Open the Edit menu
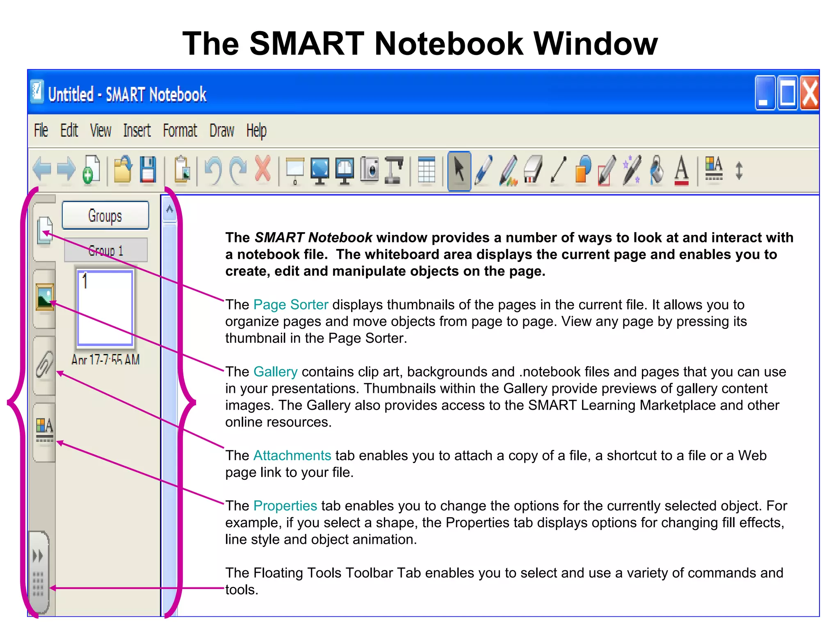 [69, 130]
